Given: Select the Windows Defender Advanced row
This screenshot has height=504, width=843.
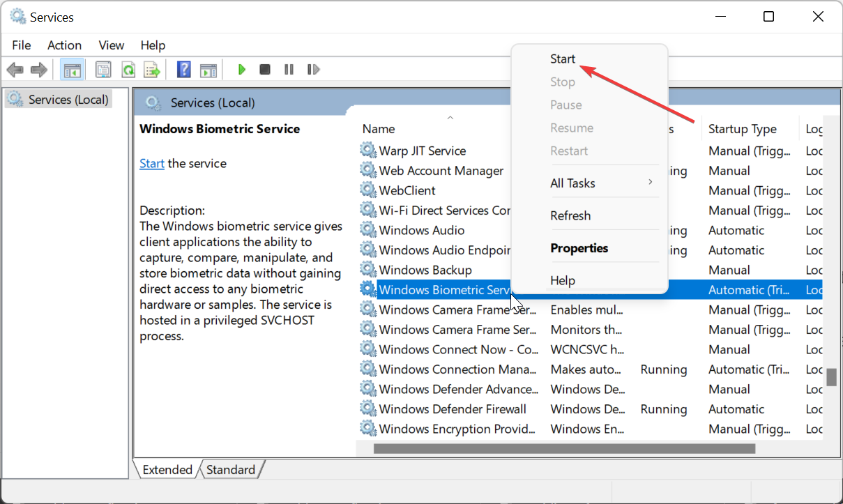Looking at the screenshot, I should pyautogui.click(x=590, y=389).
